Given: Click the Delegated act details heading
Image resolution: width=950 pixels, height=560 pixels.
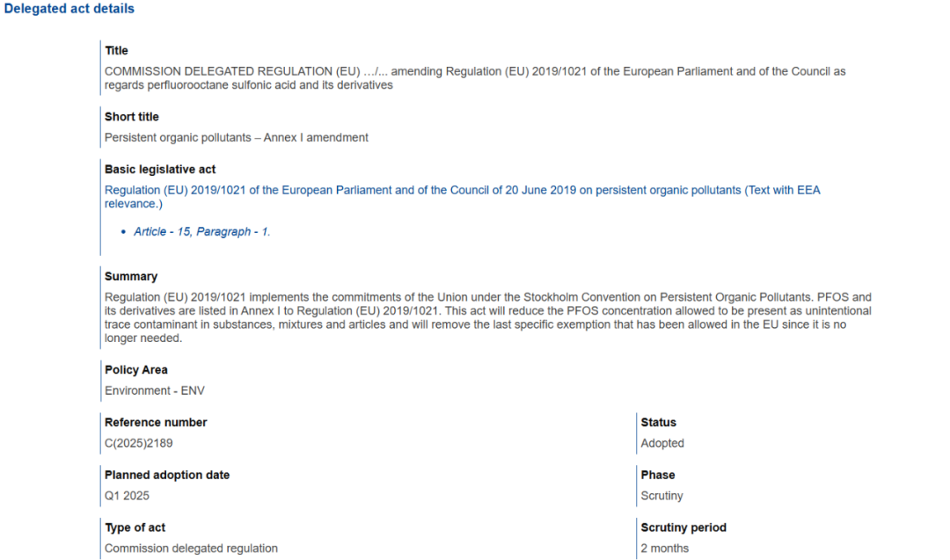Looking at the screenshot, I should [69, 9].
